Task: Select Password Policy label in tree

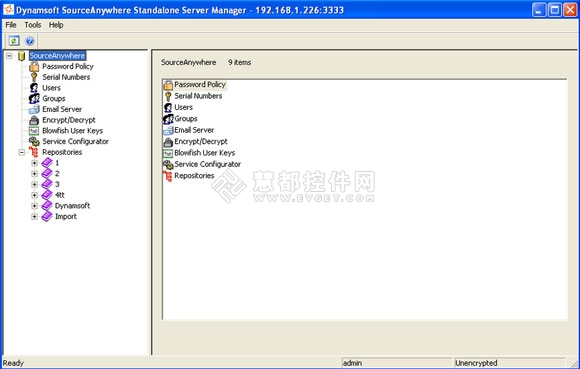Action: 68,67
